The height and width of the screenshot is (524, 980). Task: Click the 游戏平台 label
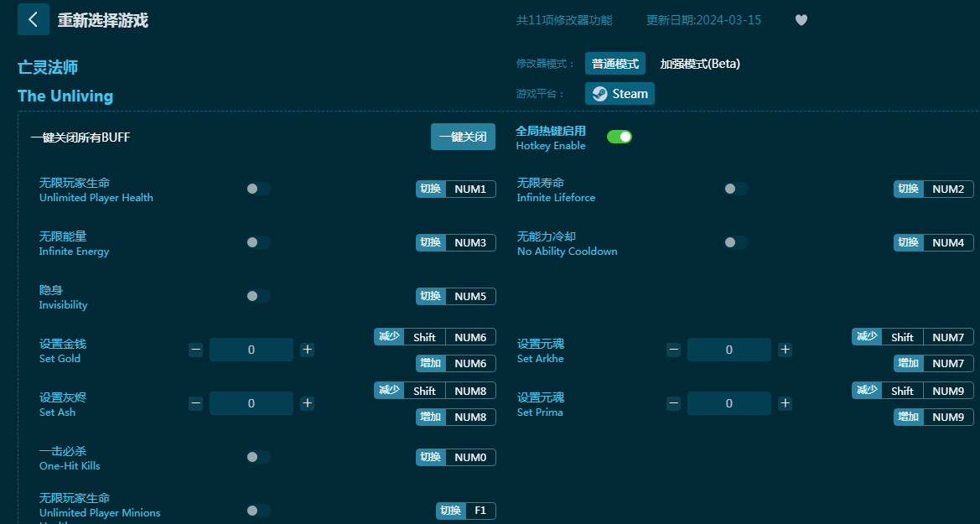coord(540,94)
